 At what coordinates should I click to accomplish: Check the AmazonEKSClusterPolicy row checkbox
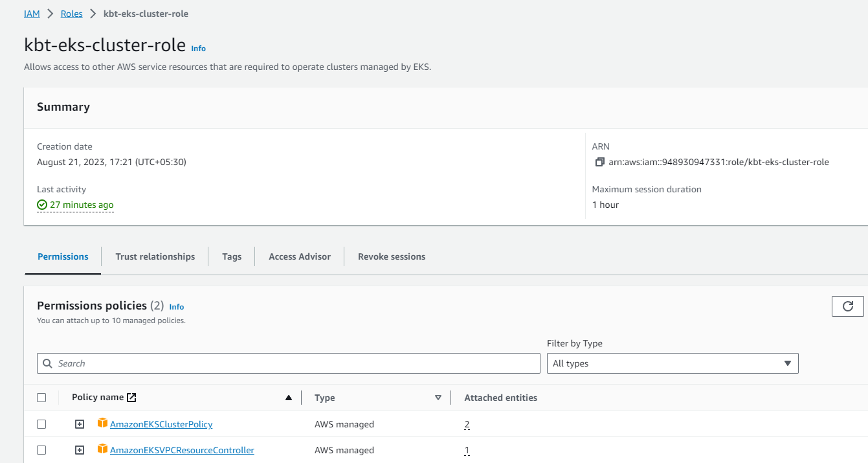41,424
